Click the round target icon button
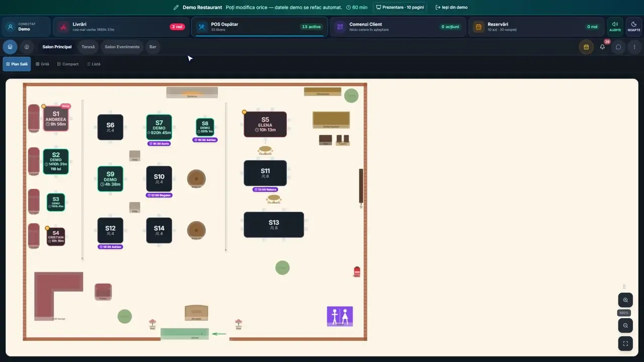 27,47
